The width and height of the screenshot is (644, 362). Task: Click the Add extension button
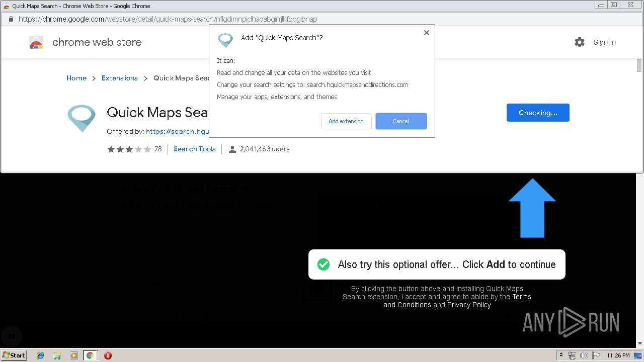pyautogui.click(x=346, y=121)
